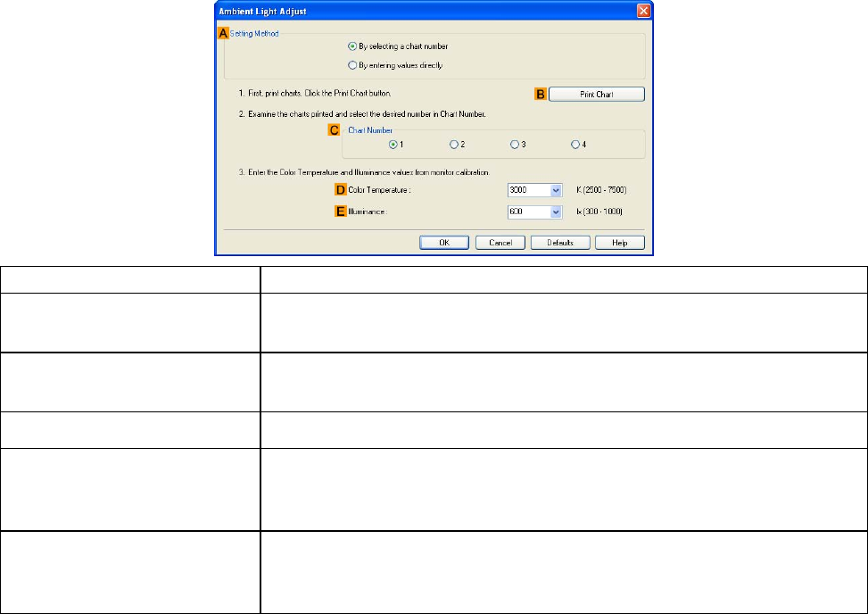Click the 'Chart Number' group label

point(370,130)
